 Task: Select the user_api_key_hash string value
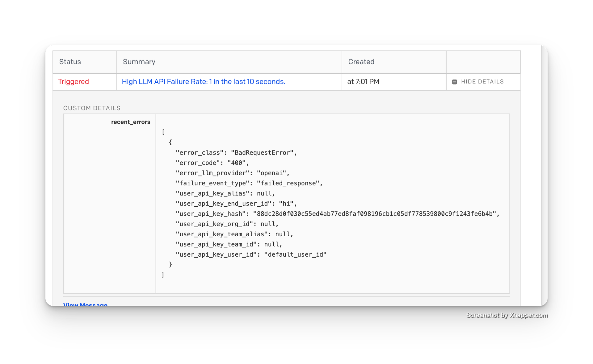pyautogui.click(x=376, y=213)
